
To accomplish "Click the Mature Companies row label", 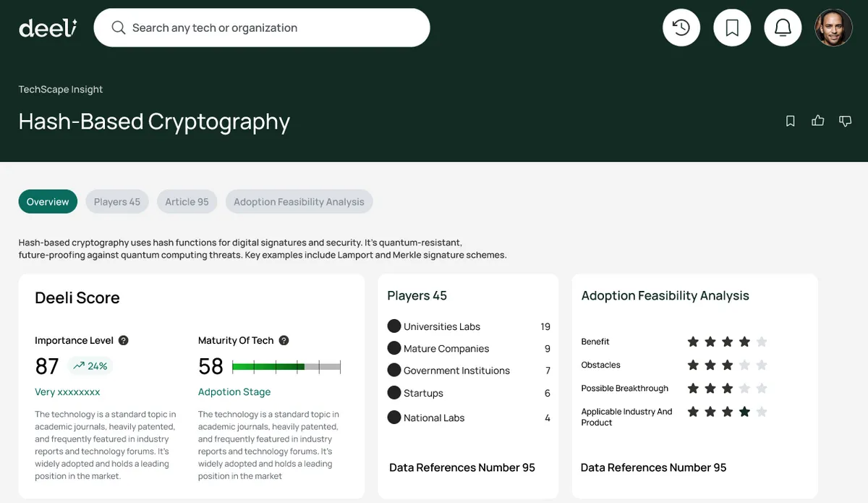I will (x=446, y=348).
